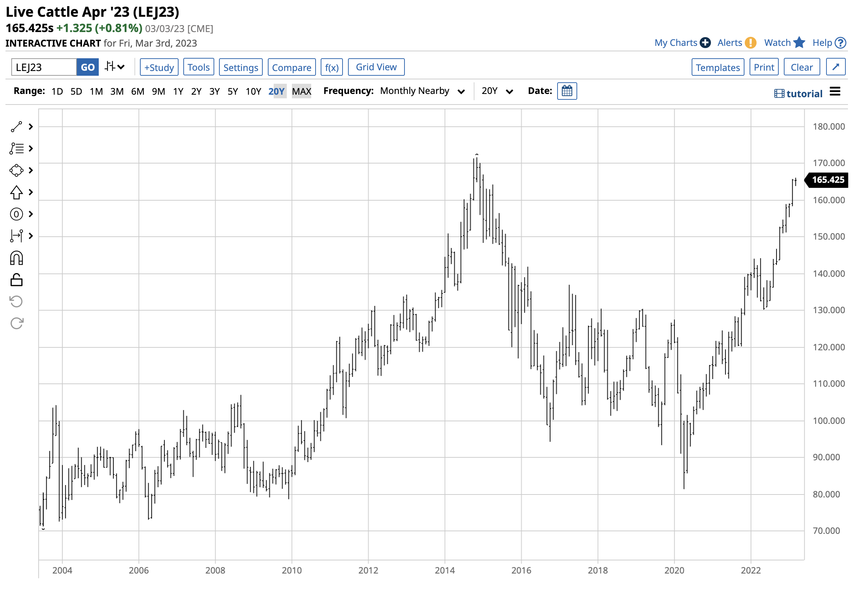This screenshot has width=868, height=595.
Task: Toggle the magnet snap tool
Action: [x=16, y=258]
